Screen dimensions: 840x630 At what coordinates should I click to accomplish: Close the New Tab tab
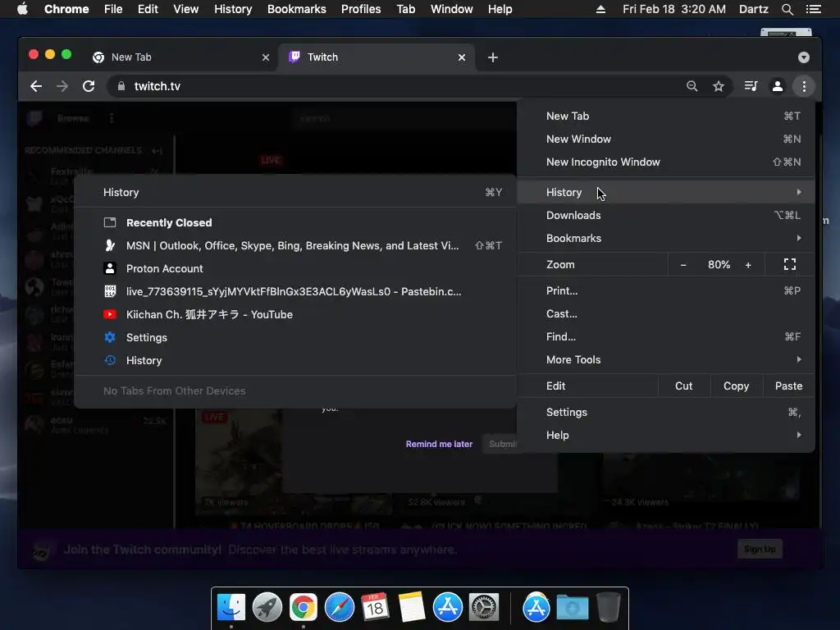click(x=266, y=57)
